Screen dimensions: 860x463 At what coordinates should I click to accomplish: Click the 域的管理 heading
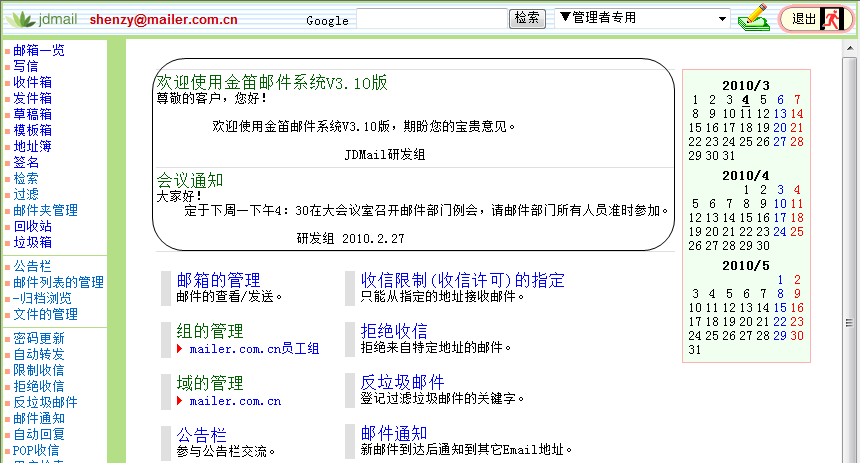(210, 383)
